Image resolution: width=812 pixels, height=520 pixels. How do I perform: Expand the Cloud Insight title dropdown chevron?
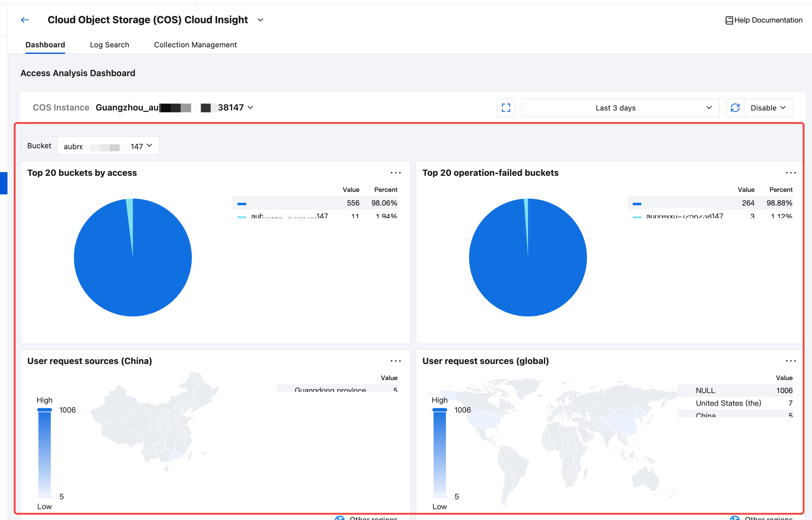pos(260,20)
